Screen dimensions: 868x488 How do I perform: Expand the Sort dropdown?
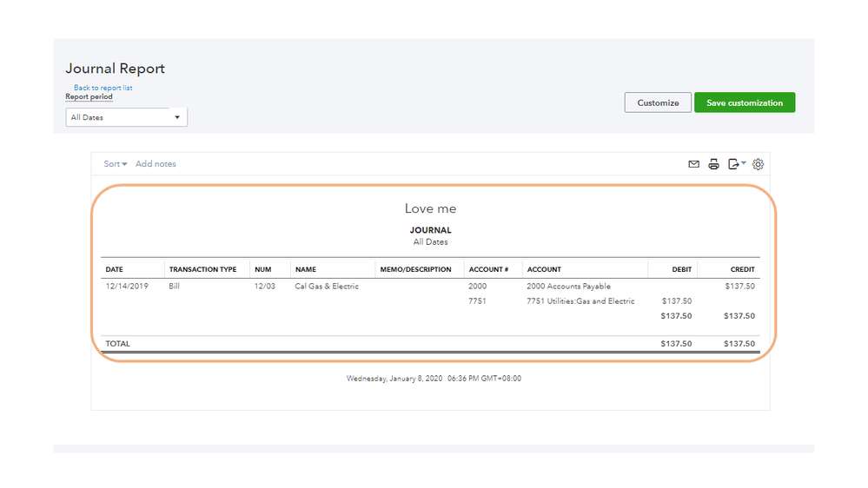[116, 164]
